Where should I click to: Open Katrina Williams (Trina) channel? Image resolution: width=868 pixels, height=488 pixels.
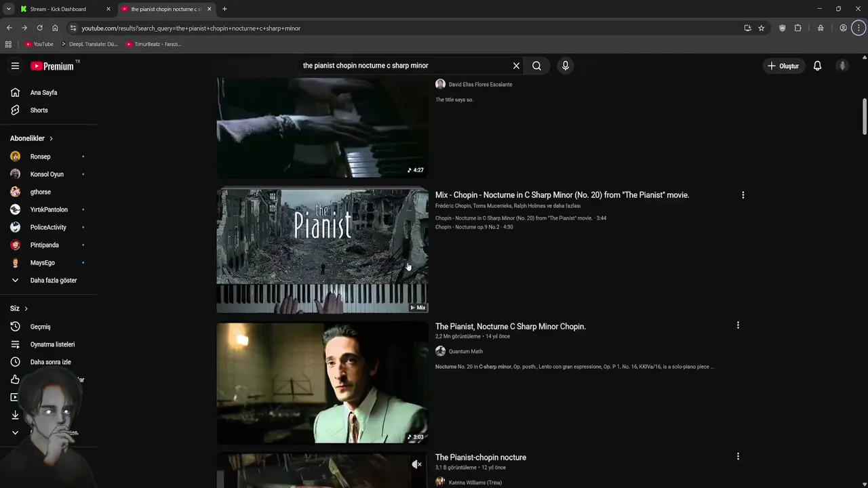click(475, 483)
